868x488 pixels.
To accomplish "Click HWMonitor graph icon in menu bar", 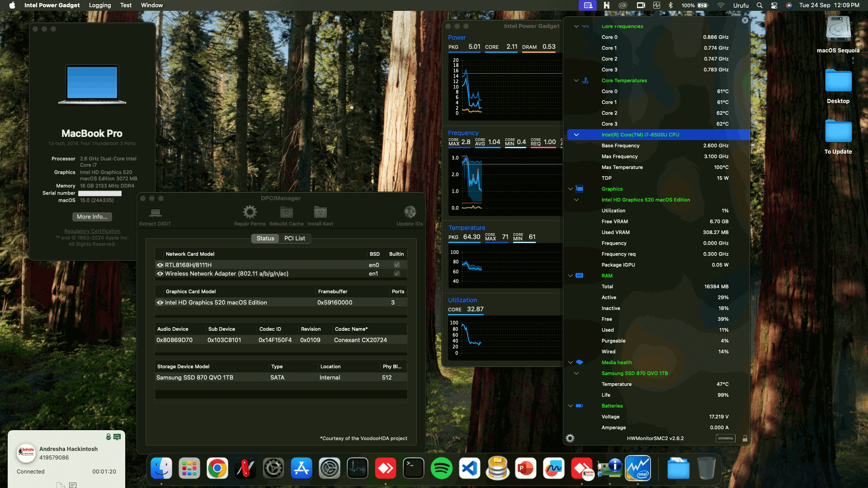I will coord(656,5).
